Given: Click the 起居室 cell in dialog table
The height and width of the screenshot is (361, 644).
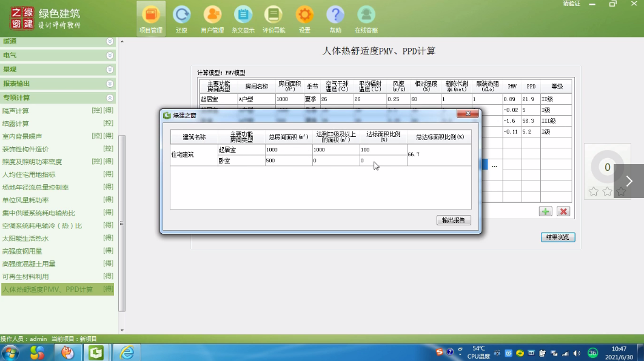Looking at the screenshot, I should click(x=241, y=150).
